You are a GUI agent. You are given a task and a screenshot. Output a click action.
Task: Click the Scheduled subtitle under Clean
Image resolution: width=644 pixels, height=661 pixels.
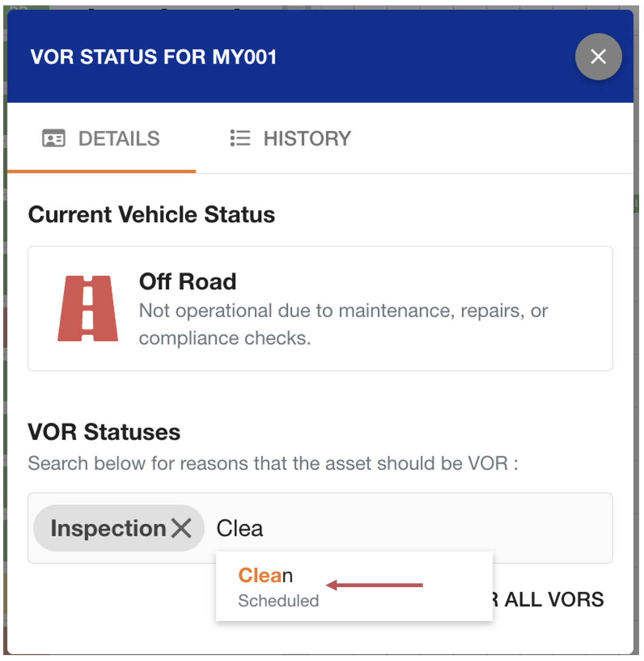pyautogui.click(x=278, y=601)
